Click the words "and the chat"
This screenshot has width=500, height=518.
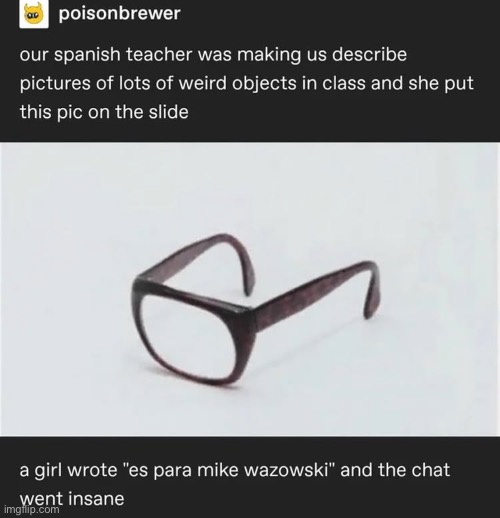[395, 470]
